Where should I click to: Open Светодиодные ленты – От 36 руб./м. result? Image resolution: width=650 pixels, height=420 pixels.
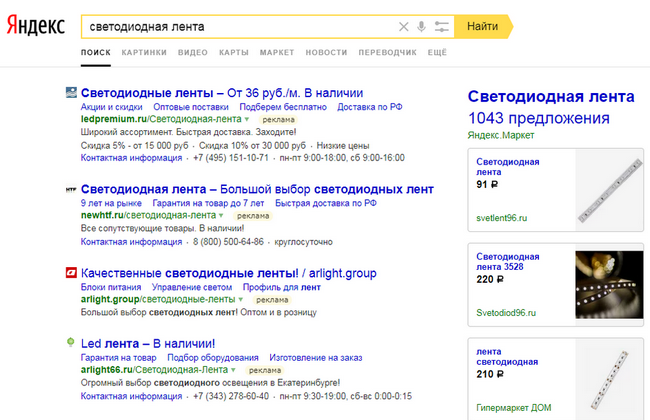[222, 93]
